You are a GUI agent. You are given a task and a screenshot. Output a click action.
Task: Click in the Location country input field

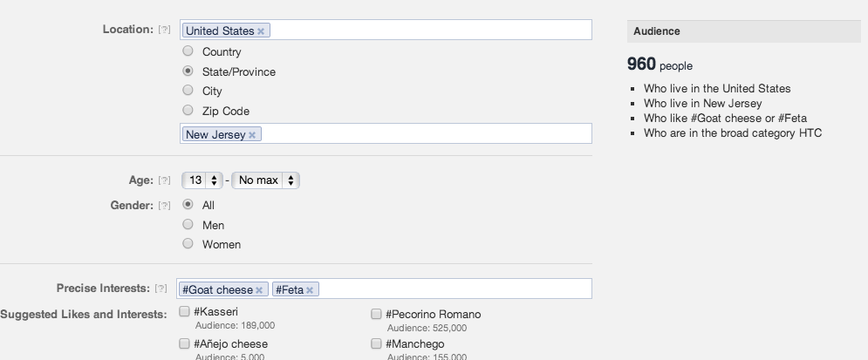coord(427,31)
